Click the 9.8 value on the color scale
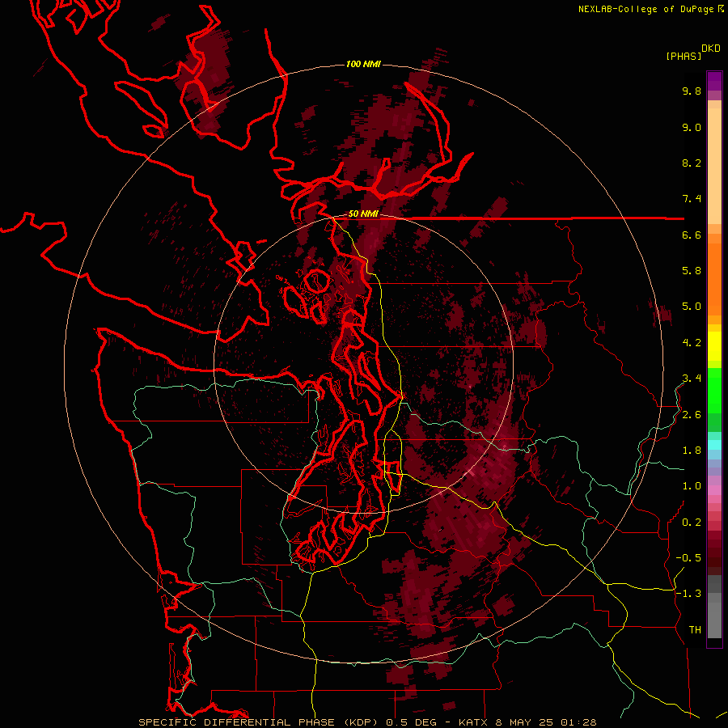Screen dimensions: 728x728 (692, 91)
